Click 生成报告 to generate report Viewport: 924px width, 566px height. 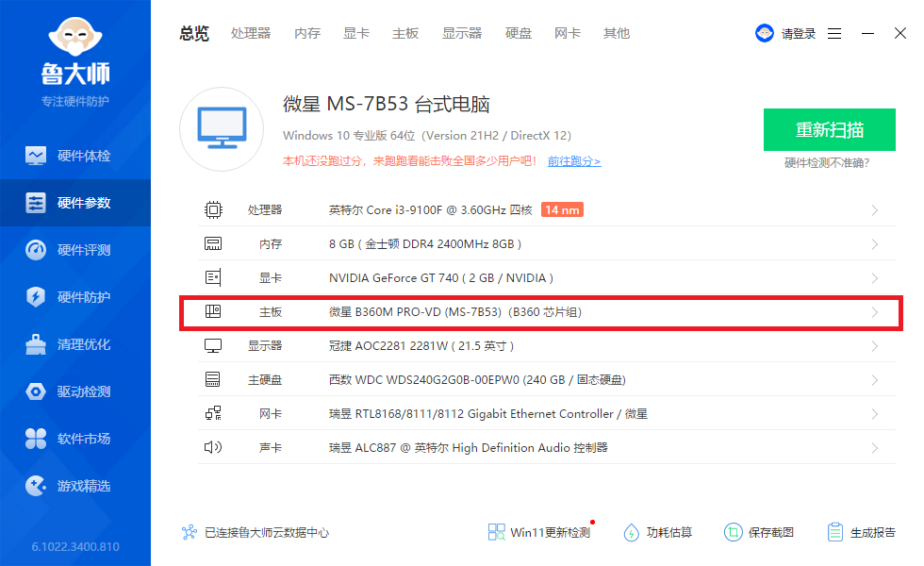point(861,532)
